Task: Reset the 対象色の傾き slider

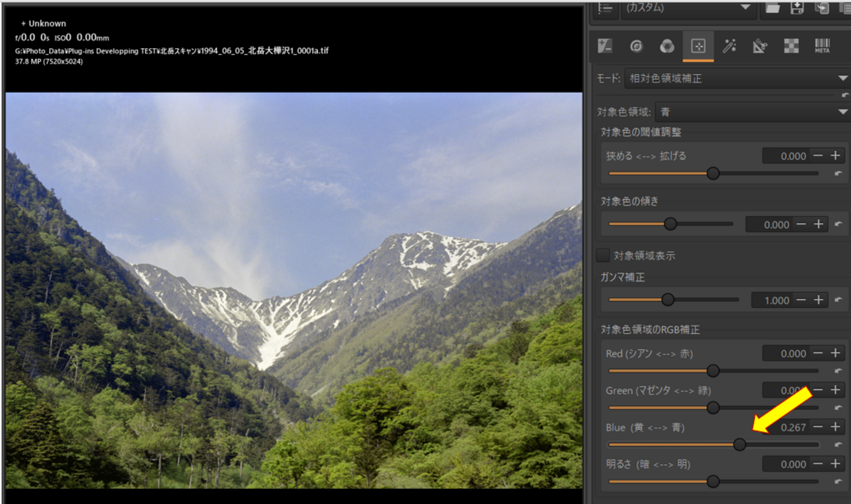Action: coord(839,225)
